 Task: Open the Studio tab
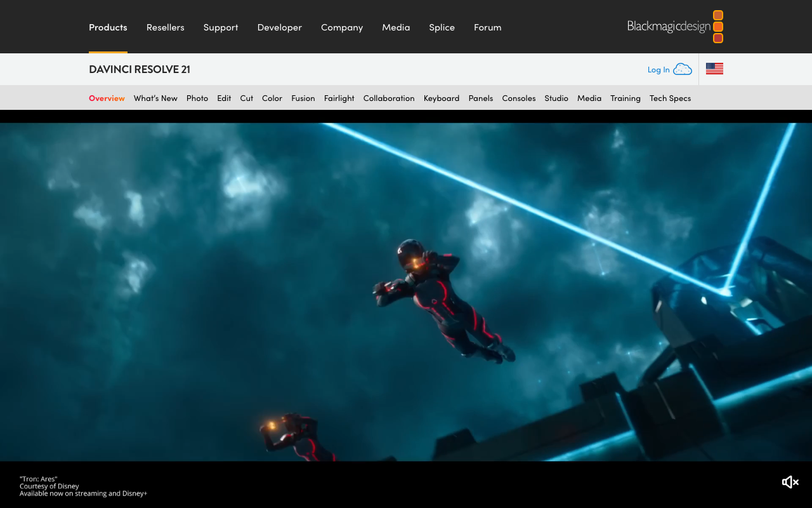point(556,98)
